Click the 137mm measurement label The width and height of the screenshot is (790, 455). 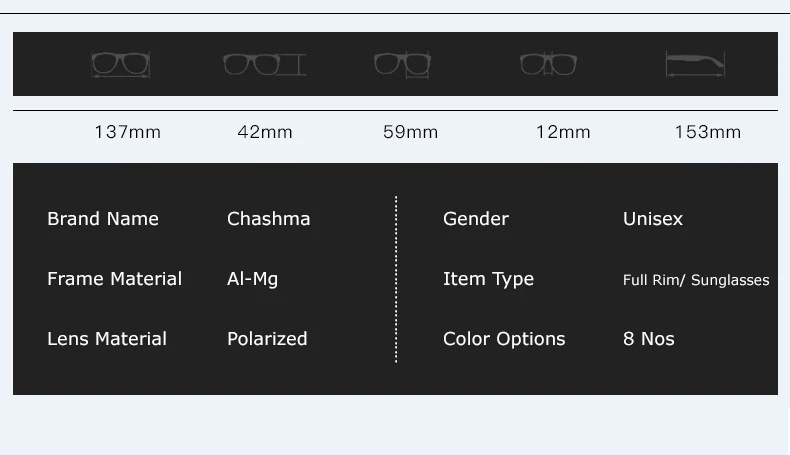127,132
